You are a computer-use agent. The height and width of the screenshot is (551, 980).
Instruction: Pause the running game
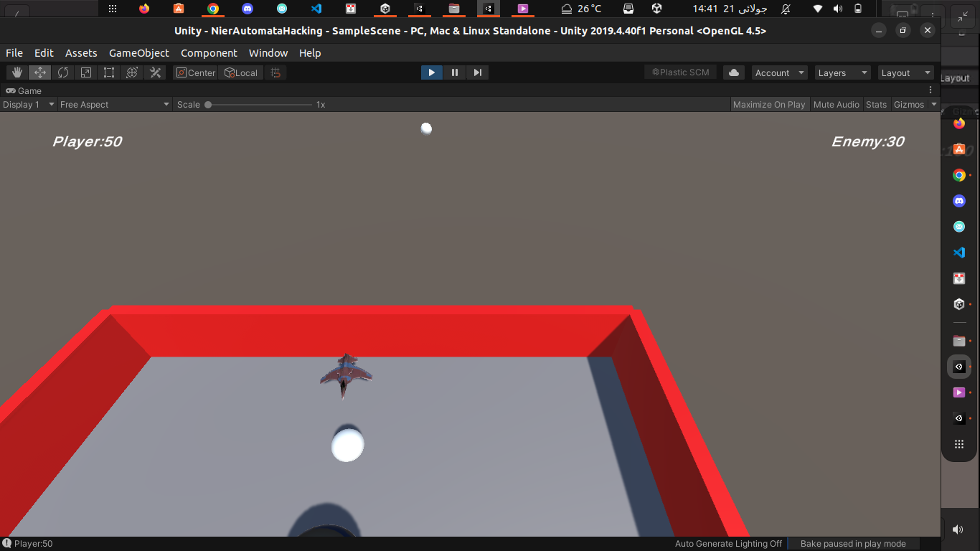click(454, 72)
